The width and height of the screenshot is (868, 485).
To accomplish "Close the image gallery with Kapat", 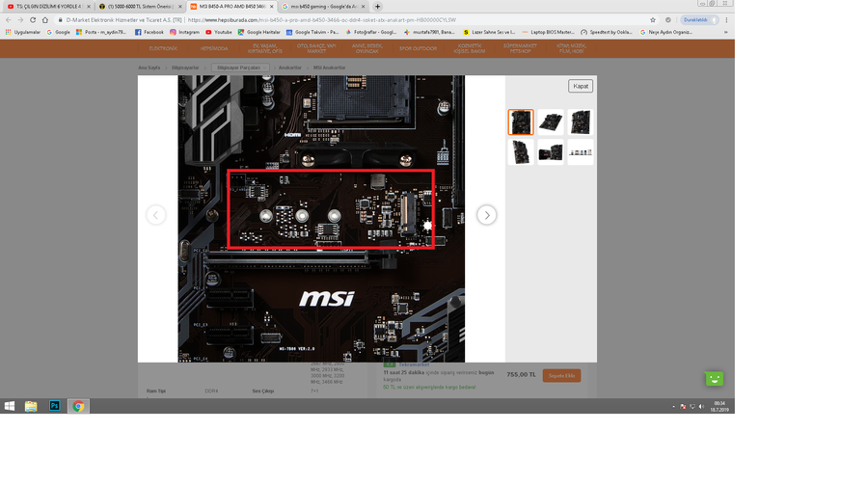I will [581, 86].
